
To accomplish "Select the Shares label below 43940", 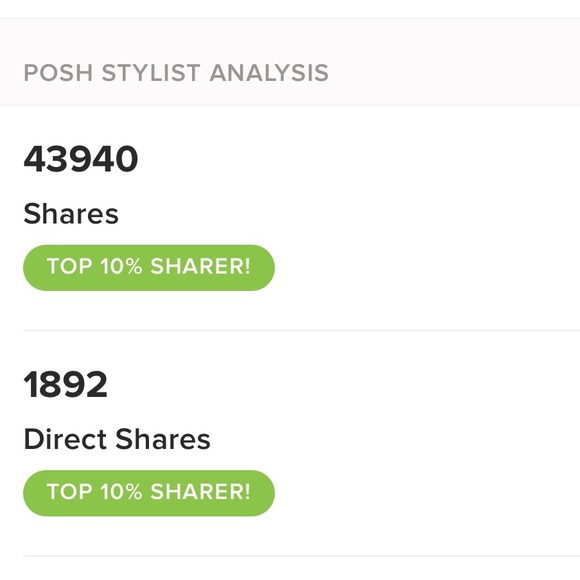I will (x=71, y=214).
